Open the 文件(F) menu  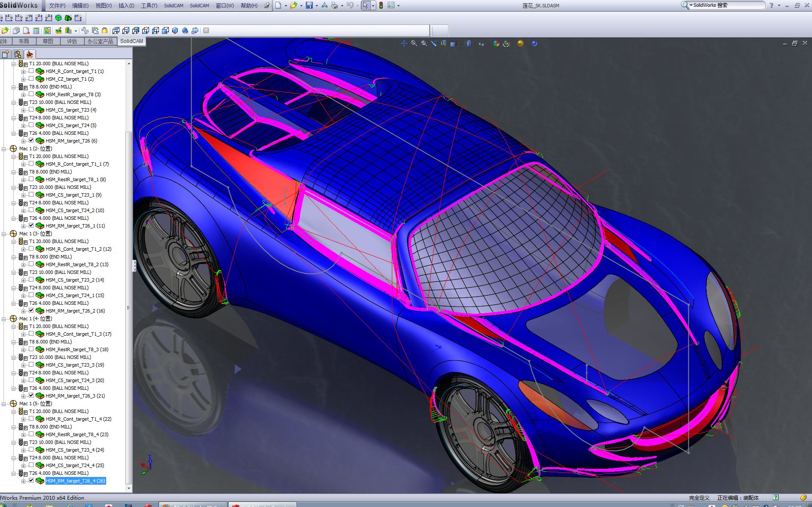(57, 6)
